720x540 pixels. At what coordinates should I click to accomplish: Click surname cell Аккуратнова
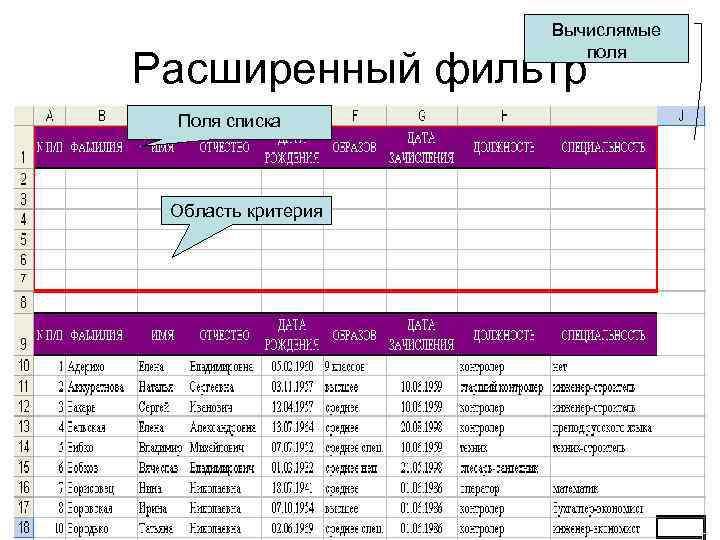coord(101,387)
